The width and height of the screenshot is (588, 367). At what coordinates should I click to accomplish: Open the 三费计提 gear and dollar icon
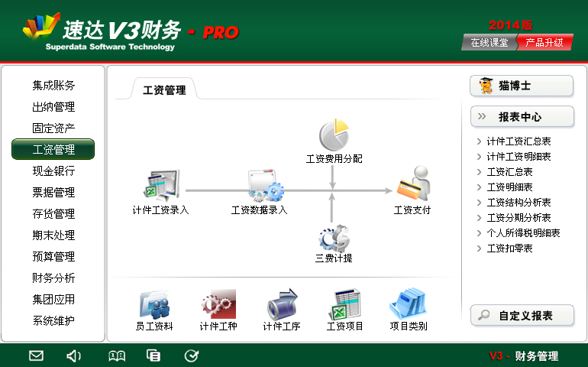(334, 238)
